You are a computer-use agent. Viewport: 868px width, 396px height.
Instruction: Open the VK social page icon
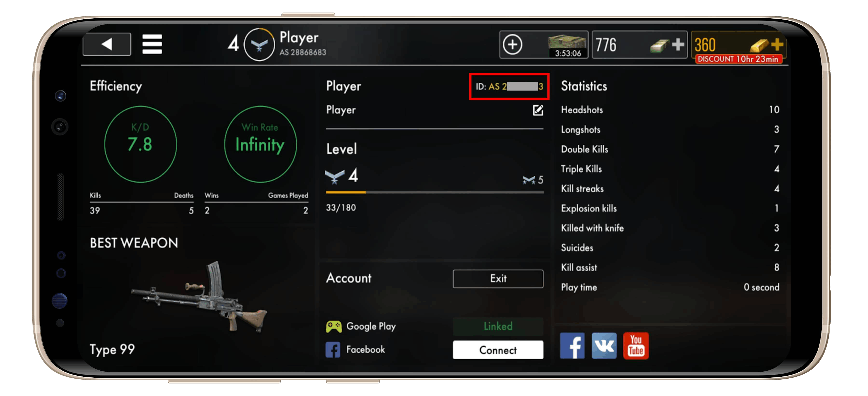click(x=604, y=346)
